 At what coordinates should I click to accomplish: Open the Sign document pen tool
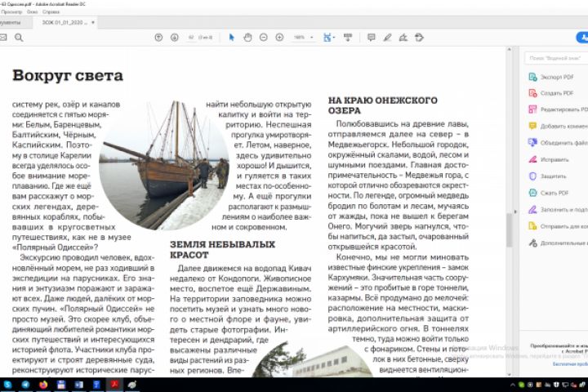403,37
